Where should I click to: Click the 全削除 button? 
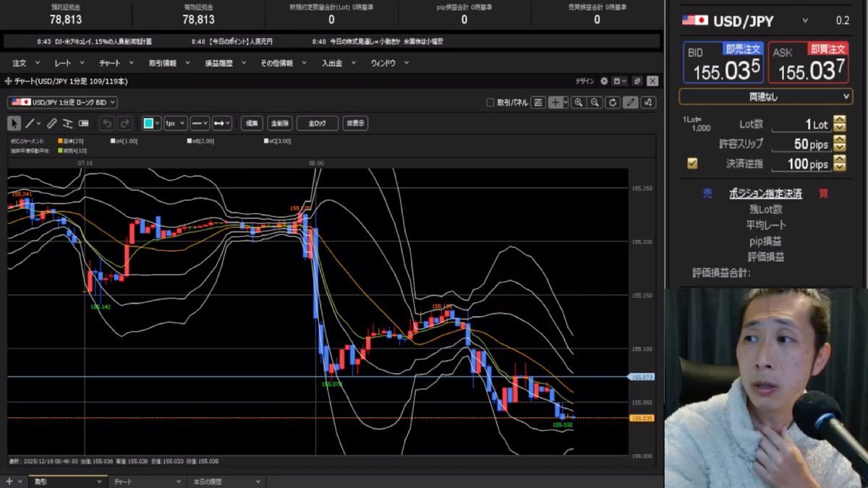click(280, 124)
